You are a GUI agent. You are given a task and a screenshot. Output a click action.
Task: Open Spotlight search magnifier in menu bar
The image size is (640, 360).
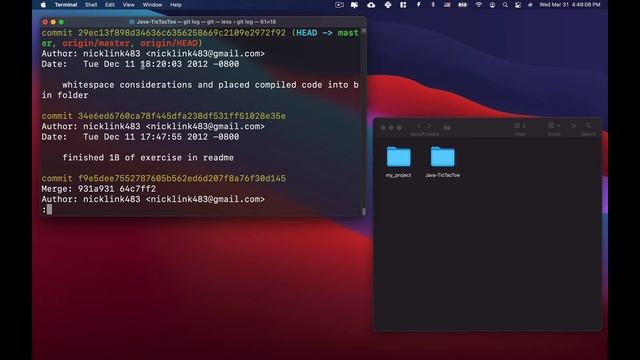[x=505, y=5]
